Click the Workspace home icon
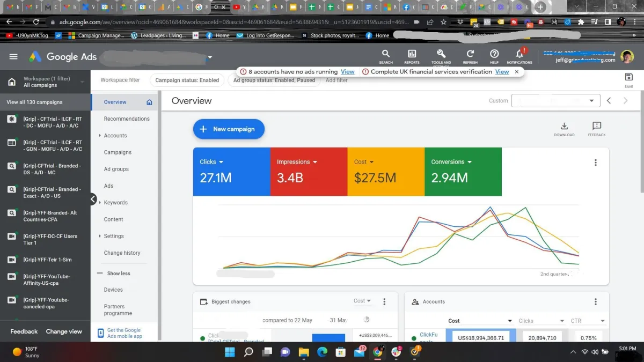This screenshot has height=362, width=644. [x=11, y=82]
